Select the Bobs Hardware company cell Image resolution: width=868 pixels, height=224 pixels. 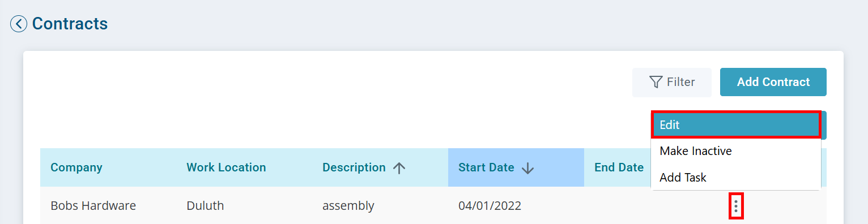(93, 206)
